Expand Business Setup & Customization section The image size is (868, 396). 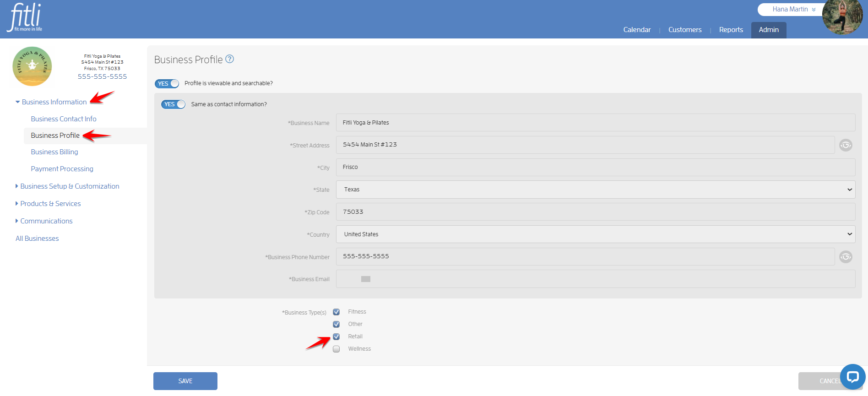[67, 186]
